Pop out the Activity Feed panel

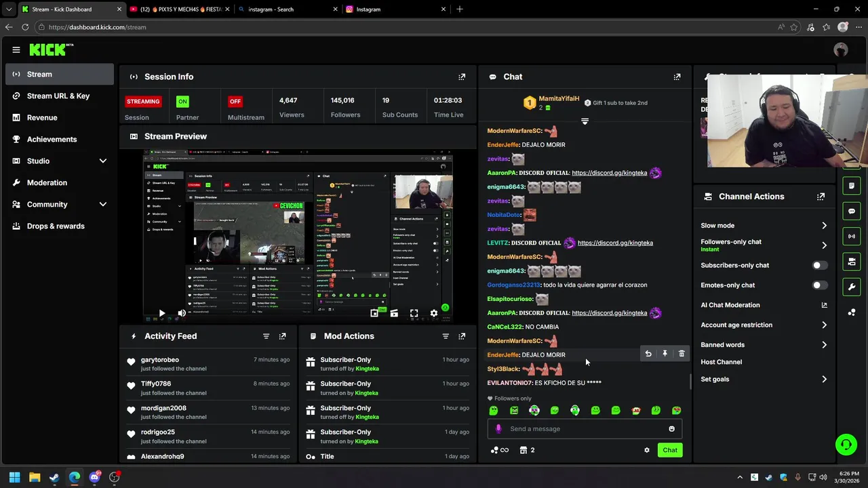[283, 336]
